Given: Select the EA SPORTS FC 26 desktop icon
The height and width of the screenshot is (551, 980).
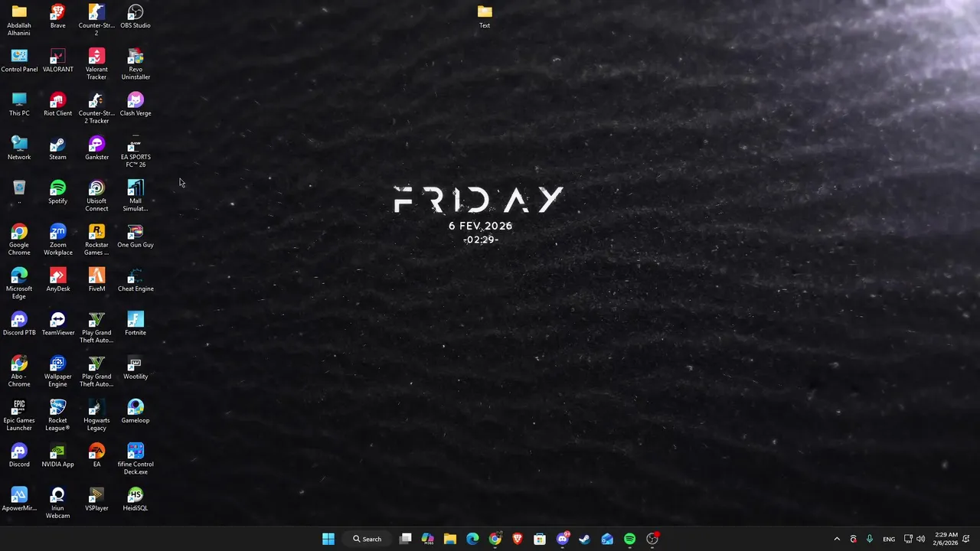Looking at the screenshot, I should [136, 152].
